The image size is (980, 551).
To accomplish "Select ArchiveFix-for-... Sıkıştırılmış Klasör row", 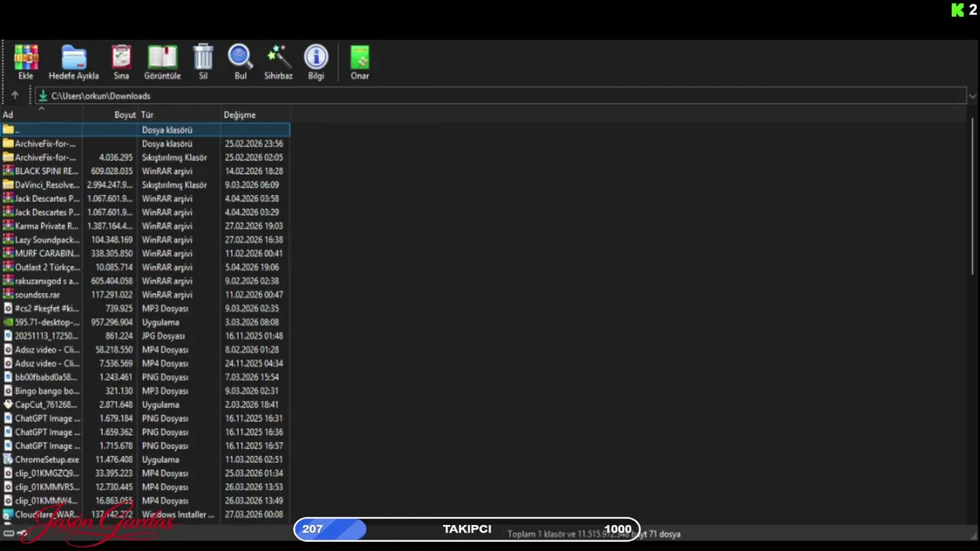I will (145, 158).
